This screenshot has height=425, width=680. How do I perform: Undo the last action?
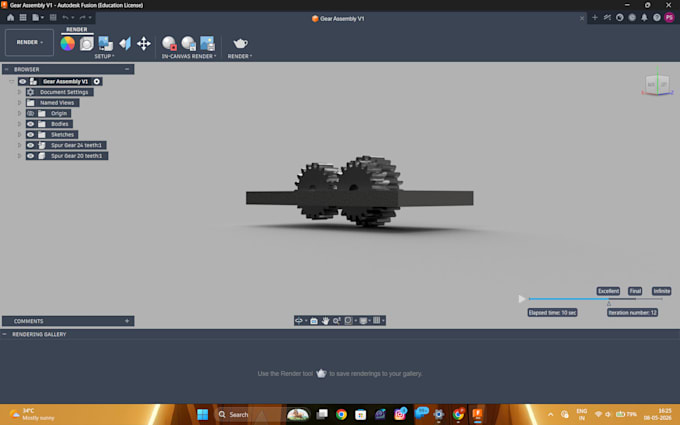pyautogui.click(x=65, y=17)
